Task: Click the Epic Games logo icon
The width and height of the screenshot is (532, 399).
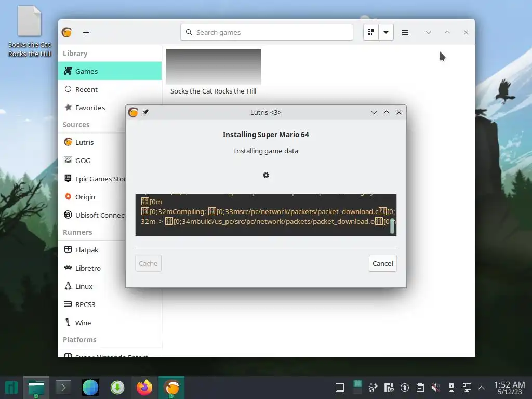Action: pyautogui.click(x=68, y=178)
